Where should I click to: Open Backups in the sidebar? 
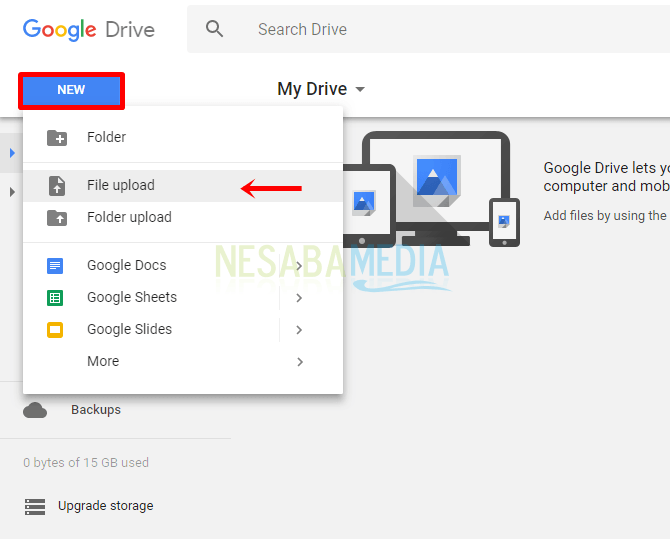click(96, 410)
